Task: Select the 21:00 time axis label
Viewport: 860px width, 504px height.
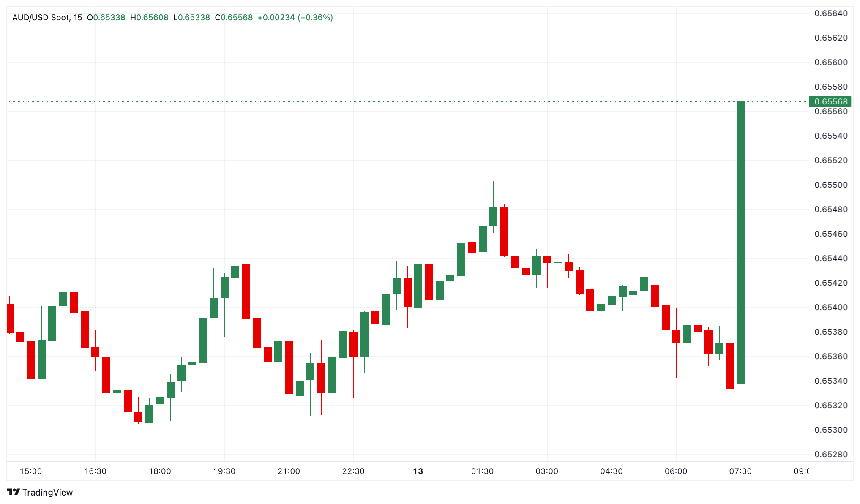Action: pos(289,471)
